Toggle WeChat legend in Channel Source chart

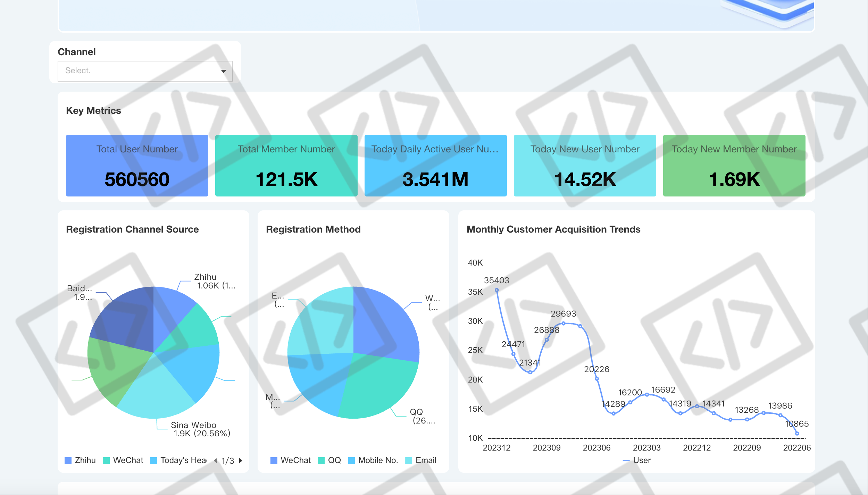point(123,460)
